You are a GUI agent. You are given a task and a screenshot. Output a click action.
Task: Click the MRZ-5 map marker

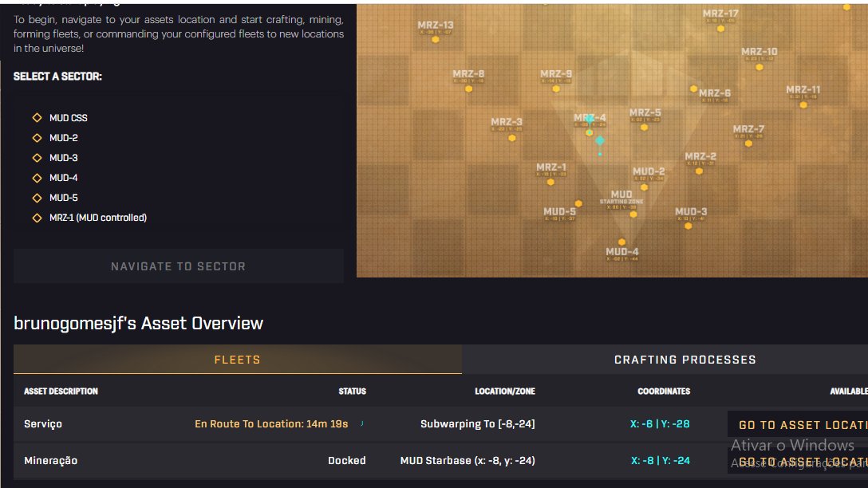click(x=644, y=128)
